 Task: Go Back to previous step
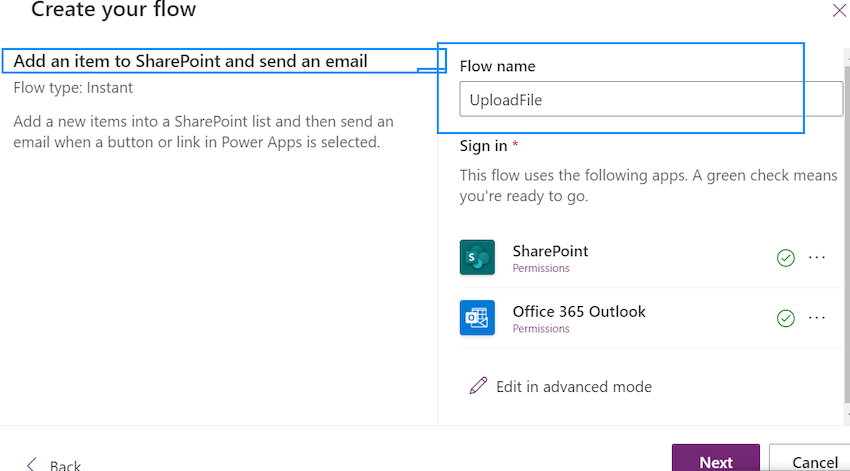[x=65, y=465]
